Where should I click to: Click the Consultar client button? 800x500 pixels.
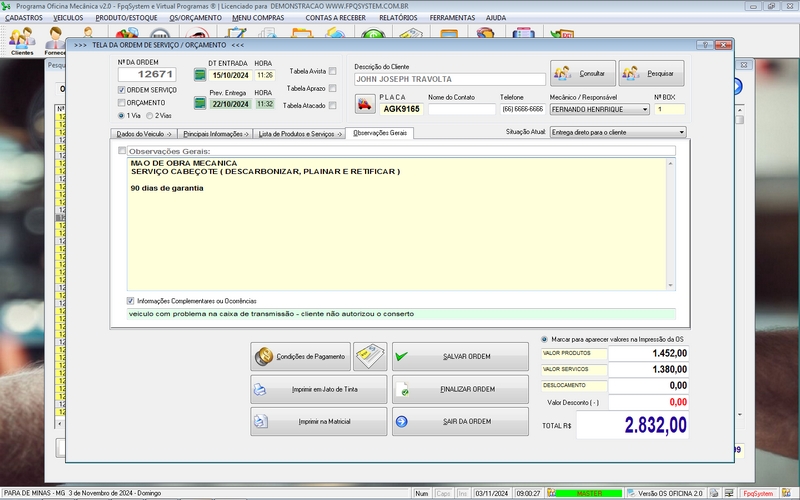pyautogui.click(x=583, y=73)
